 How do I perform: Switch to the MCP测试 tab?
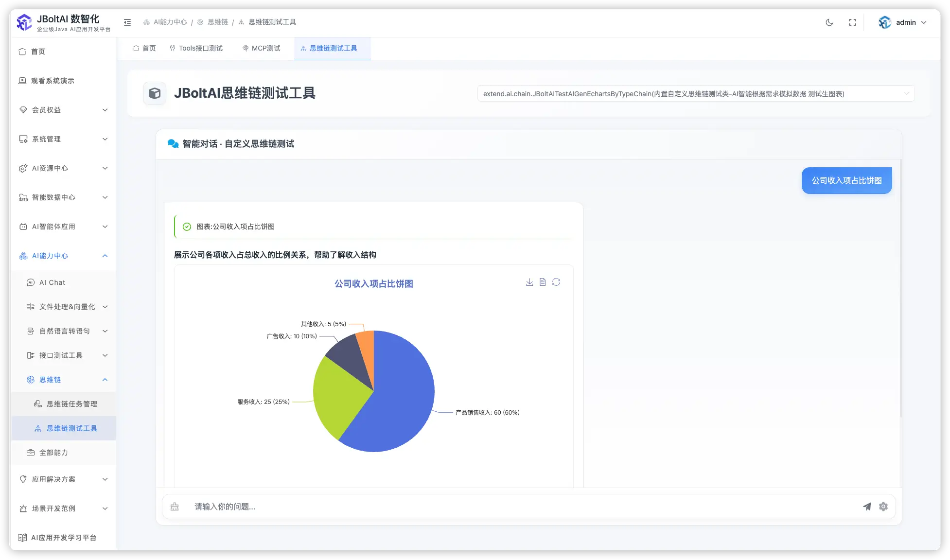(x=261, y=48)
